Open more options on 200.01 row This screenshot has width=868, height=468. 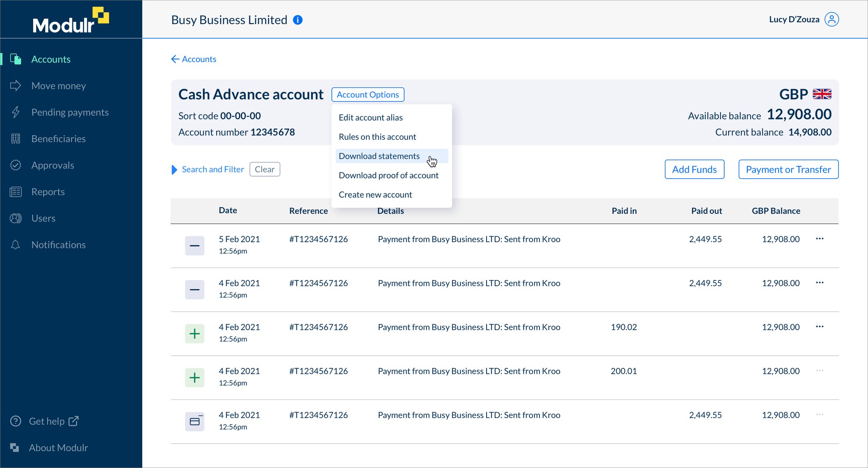click(820, 370)
